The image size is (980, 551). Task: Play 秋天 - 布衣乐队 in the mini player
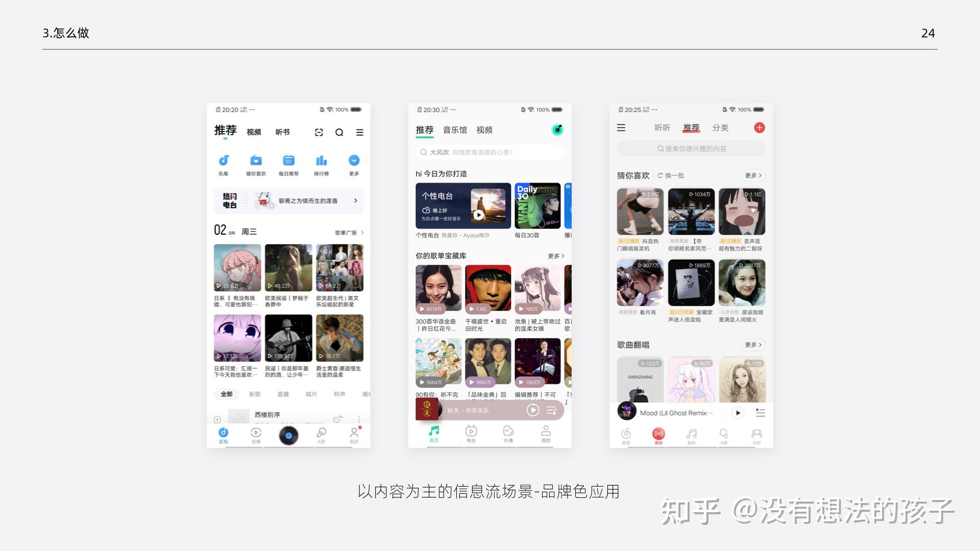pos(533,410)
